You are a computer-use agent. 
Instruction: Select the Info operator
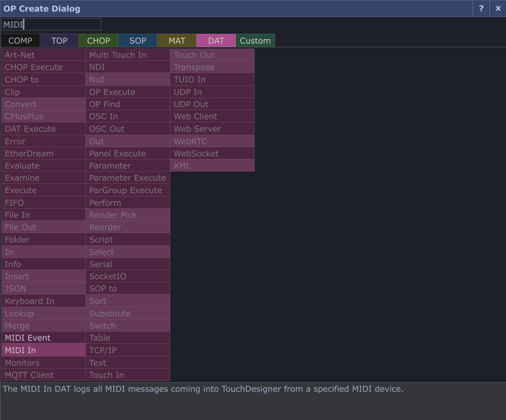pyautogui.click(x=43, y=264)
